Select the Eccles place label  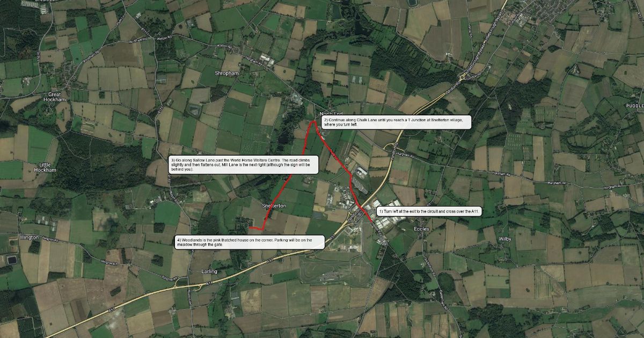[422, 229]
